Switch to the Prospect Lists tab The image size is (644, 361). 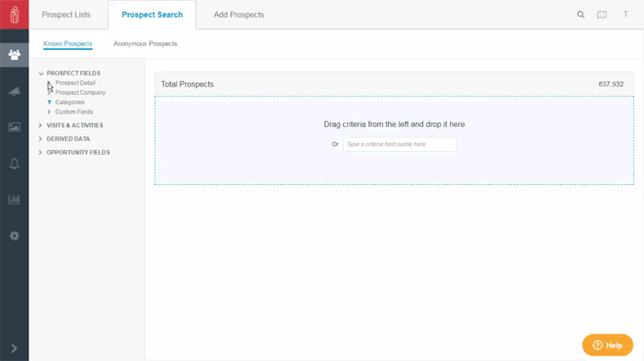click(x=66, y=15)
